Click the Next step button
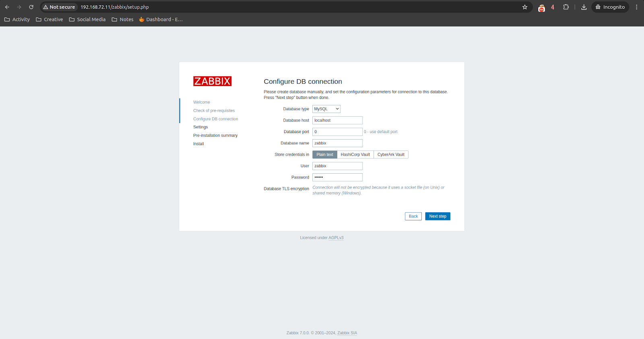 (438, 216)
